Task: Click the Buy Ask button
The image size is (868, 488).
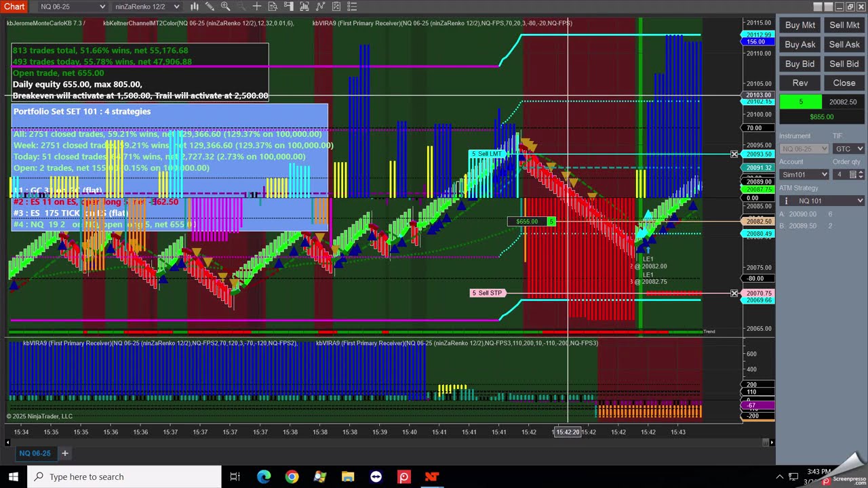Action: click(800, 44)
